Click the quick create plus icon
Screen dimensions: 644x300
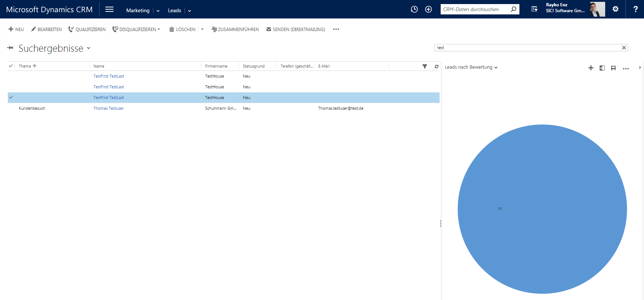[428, 9]
